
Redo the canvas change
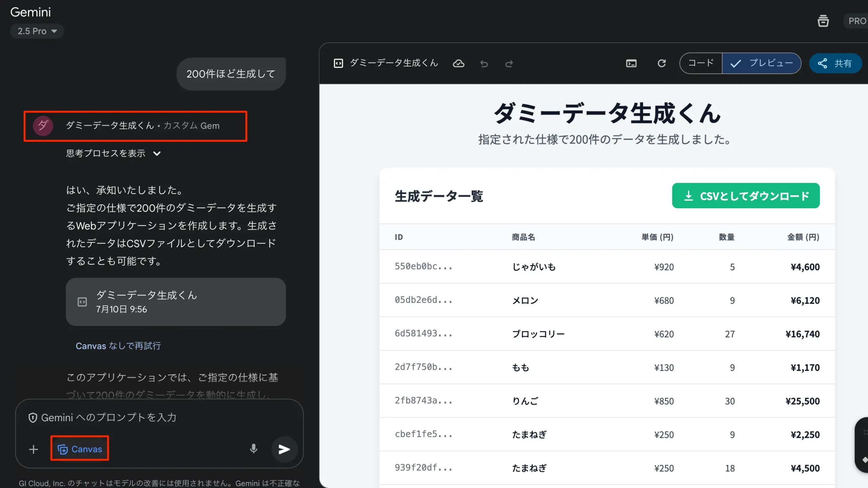pos(509,63)
